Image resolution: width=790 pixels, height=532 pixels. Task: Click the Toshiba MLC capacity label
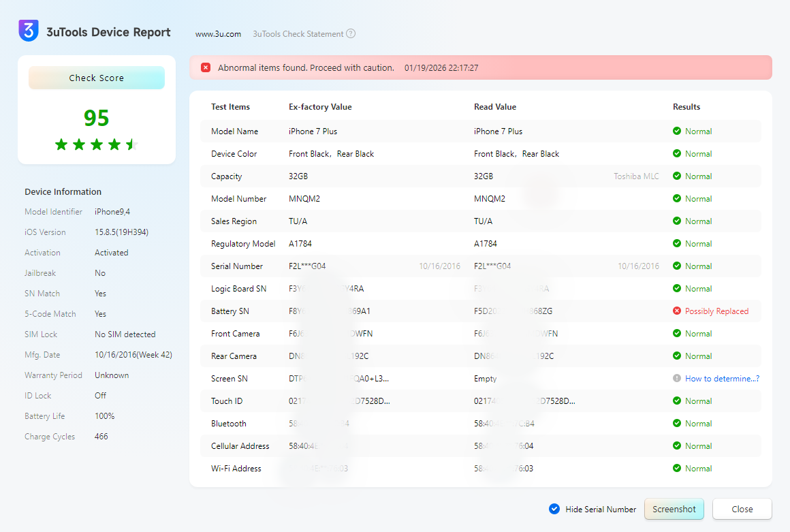tap(636, 176)
